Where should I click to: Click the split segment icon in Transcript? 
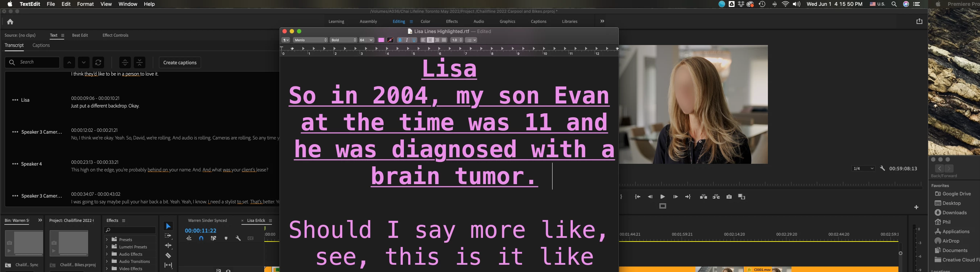point(125,62)
